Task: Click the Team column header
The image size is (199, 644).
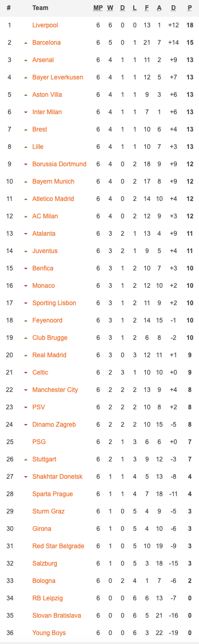Action: [x=41, y=8]
